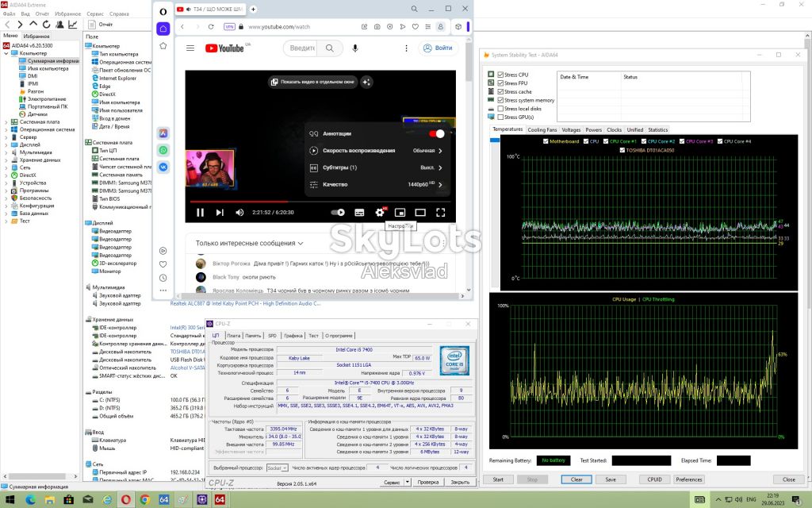Image resolution: width=812 pixels, height=508 pixels.
Task: Skip to the next YouTube video
Action: [220, 213]
